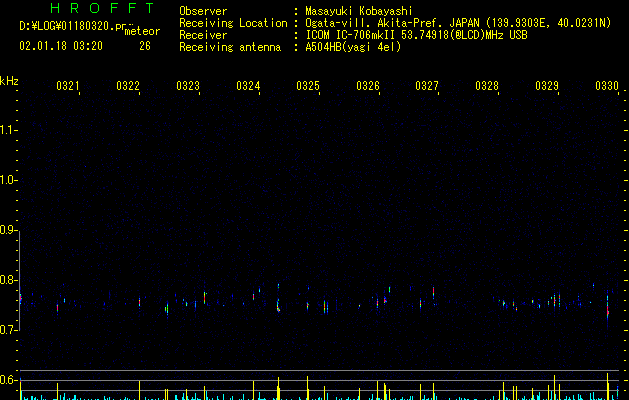The width and height of the screenshot is (629, 400).
Task: Click the observer name Masayuki Kobayashi
Action: [x=359, y=11]
